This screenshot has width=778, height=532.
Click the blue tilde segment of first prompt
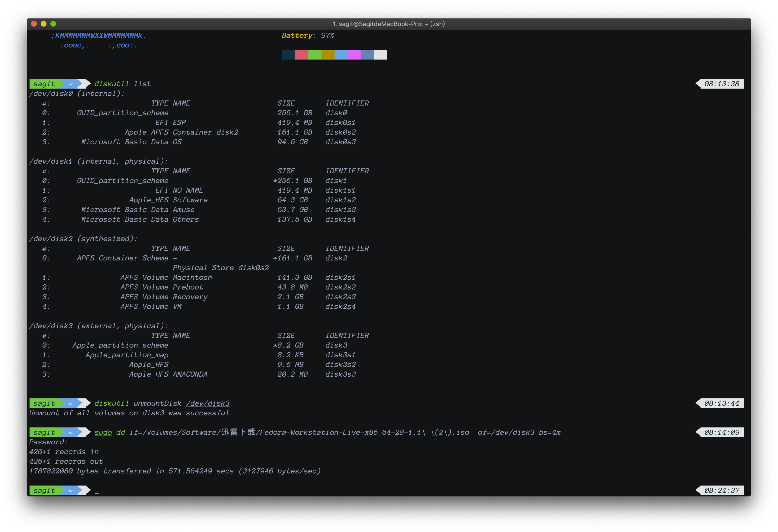click(x=71, y=84)
